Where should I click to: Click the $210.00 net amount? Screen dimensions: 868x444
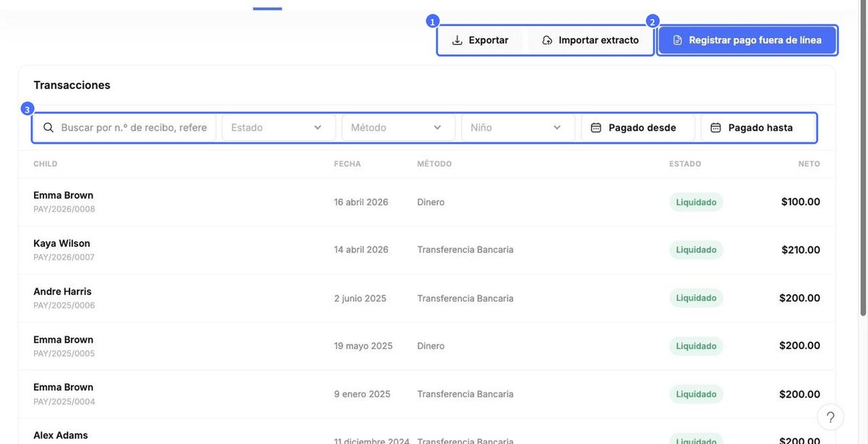(801, 250)
